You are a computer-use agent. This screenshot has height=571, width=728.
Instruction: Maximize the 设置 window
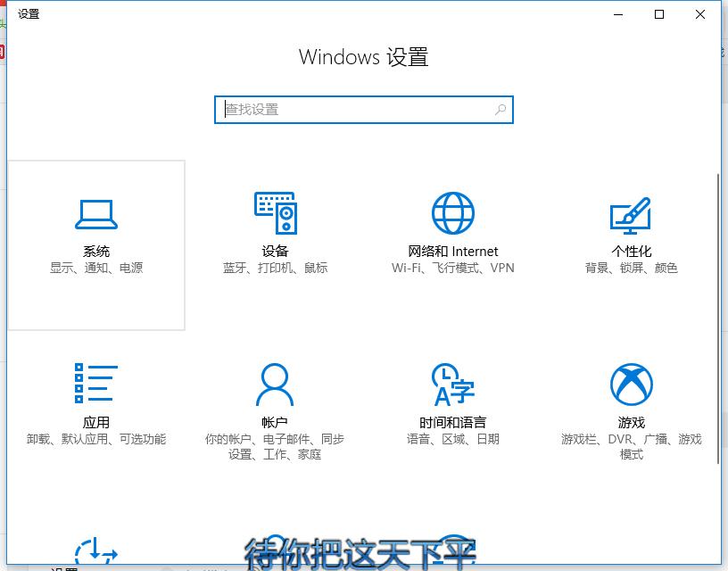click(658, 14)
